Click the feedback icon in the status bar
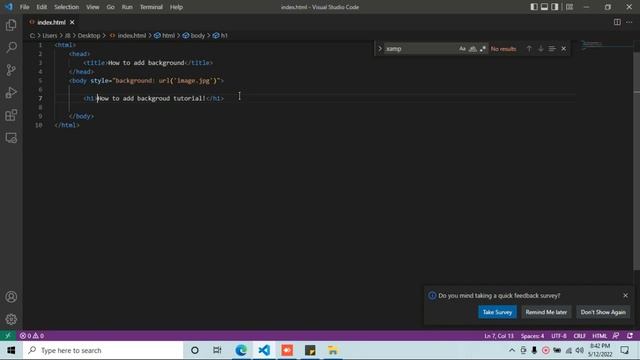This screenshot has width=640, height=360. pos(616,336)
